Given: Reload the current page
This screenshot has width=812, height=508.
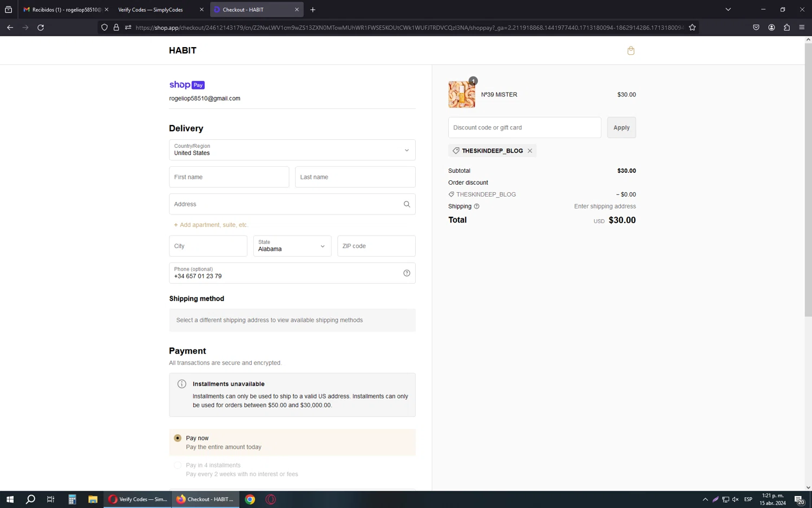Looking at the screenshot, I should [x=41, y=28].
